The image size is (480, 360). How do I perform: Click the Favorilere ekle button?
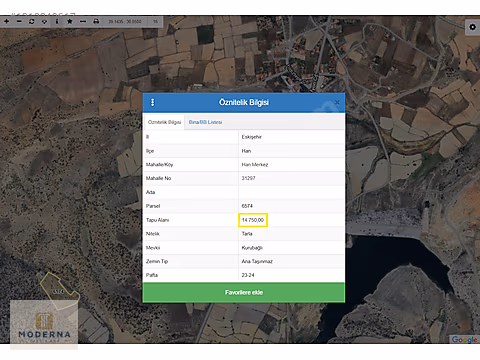click(244, 292)
